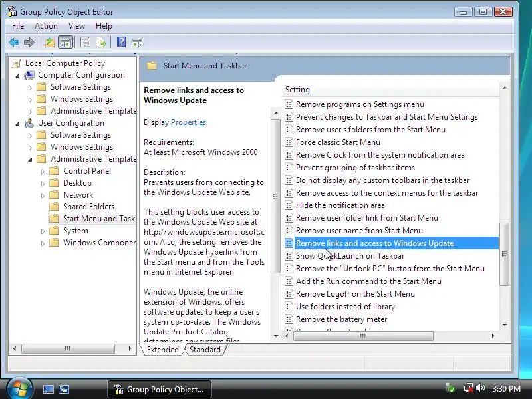Expand the Control Panel node

[43, 172]
